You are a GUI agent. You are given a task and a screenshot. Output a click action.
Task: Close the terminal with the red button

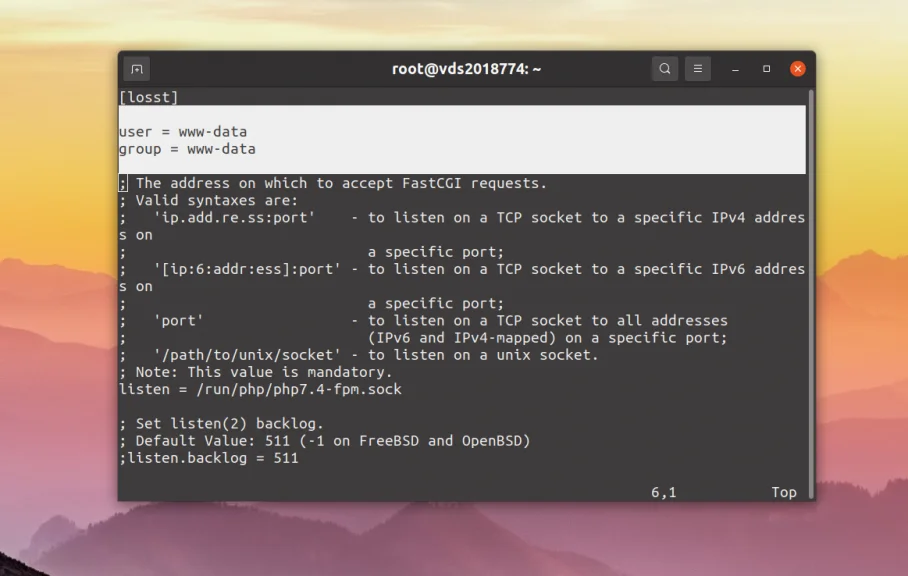797,69
